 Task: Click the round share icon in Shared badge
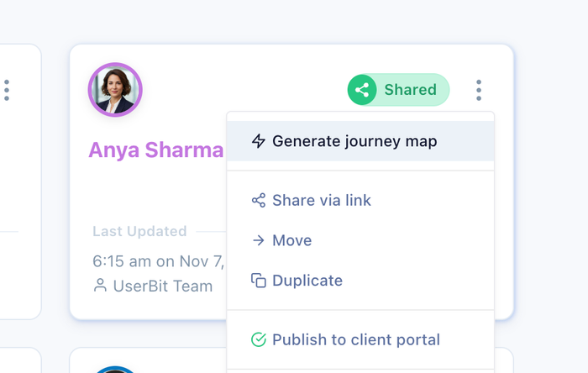coord(363,90)
